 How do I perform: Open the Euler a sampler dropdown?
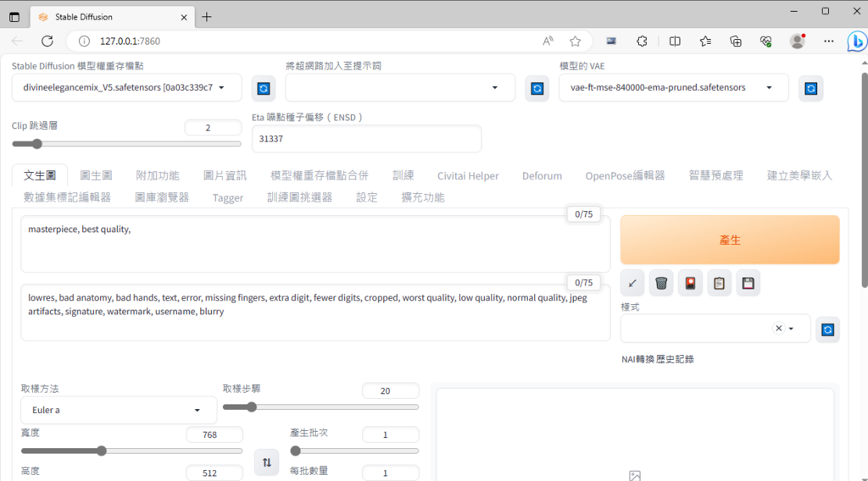(x=119, y=410)
